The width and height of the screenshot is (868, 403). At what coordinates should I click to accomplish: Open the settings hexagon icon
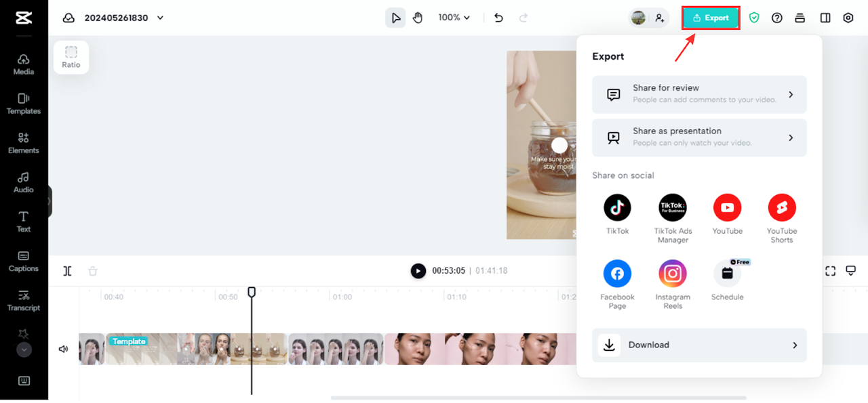848,18
